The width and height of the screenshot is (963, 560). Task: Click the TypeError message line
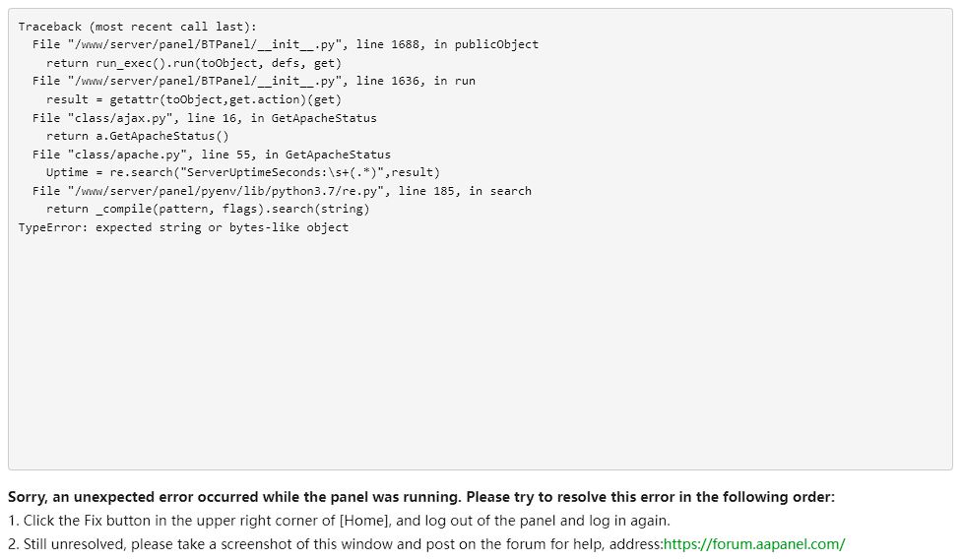[x=183, y=227]
